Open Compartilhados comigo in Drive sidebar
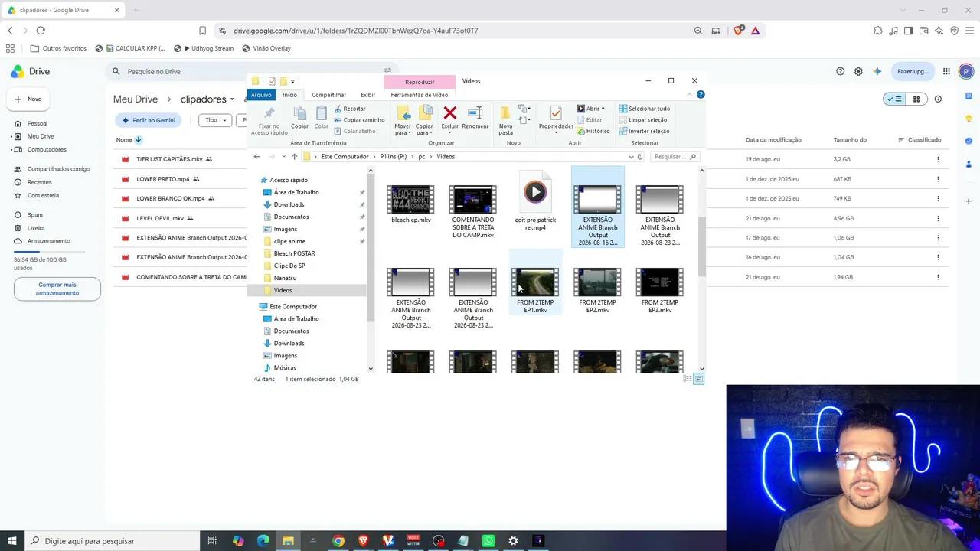Viewport: 980px width, 551px height. (58, 169)
